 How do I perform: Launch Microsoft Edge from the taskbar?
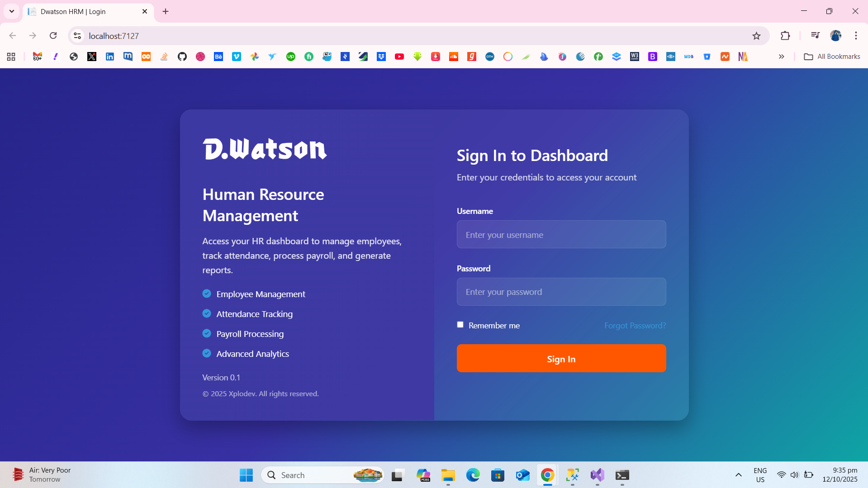[x=473, y=475]
